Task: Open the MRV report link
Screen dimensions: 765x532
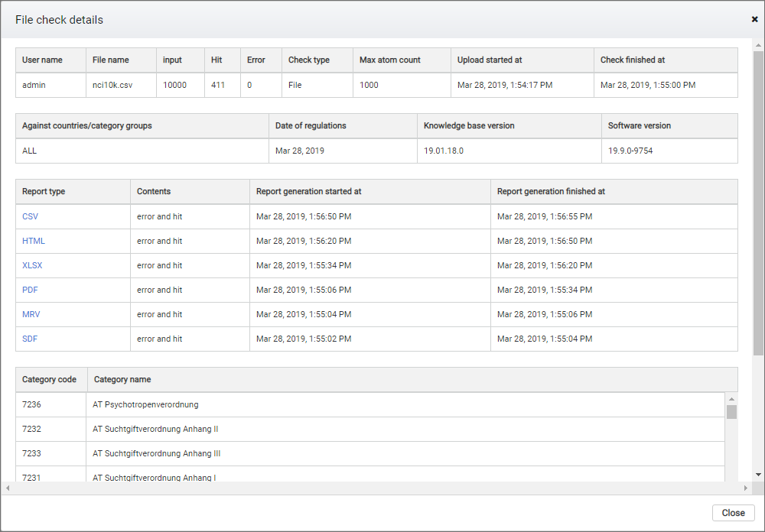Action: 31,314
